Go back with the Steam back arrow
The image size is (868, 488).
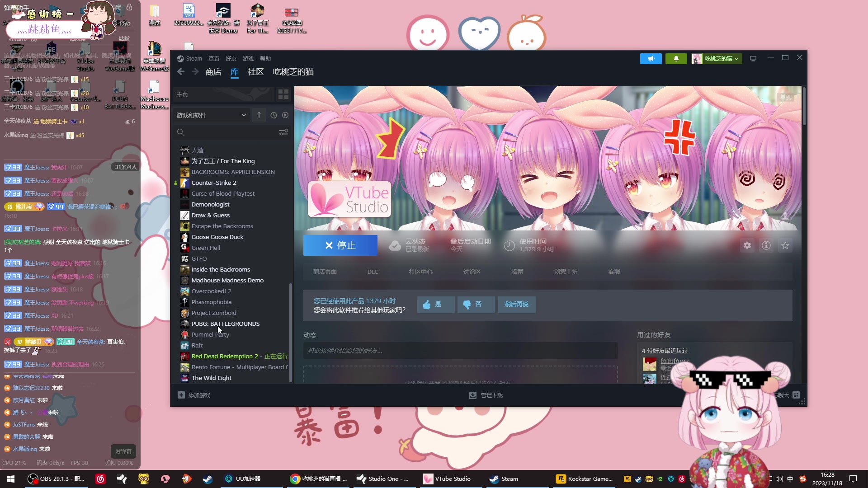181,72
